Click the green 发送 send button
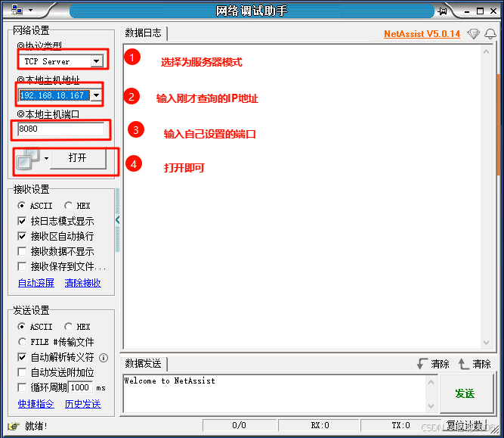Screen dimensions: 504x438 [x=465, y=393]
